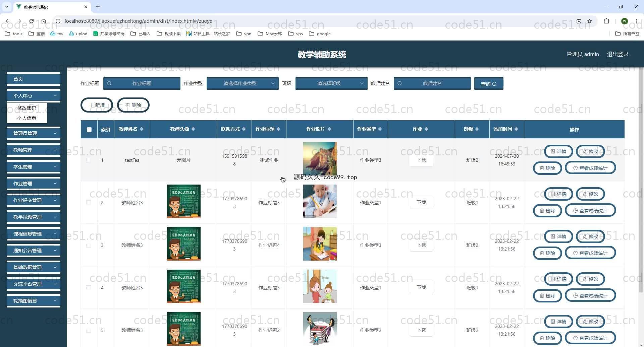
Task: Click 修改 for the 作业标题3 row
Action: tap(590, 279)
